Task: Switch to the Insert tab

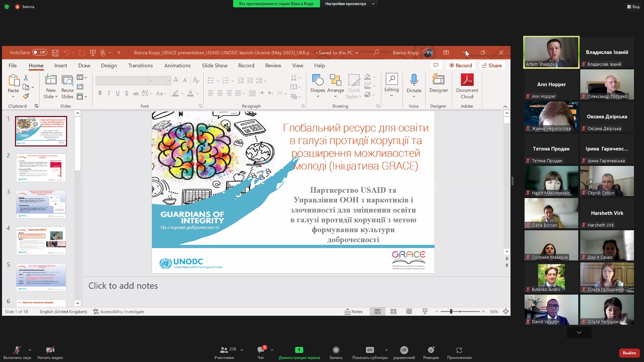Action: tap(61, 65)
